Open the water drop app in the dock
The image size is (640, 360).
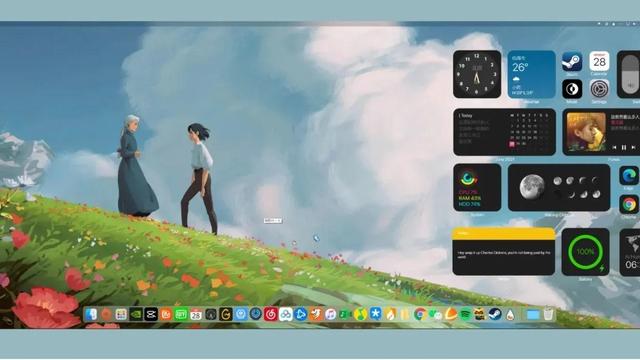tap(510, 314)
